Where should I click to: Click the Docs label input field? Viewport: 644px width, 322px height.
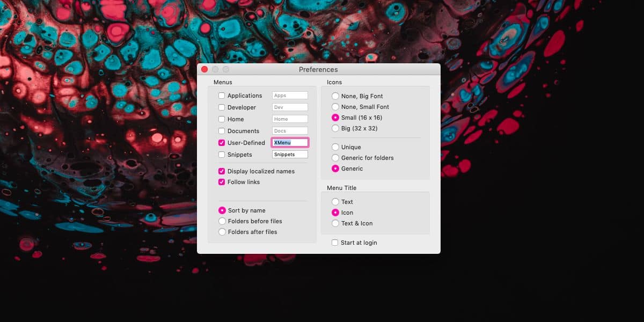click(290, 130)
